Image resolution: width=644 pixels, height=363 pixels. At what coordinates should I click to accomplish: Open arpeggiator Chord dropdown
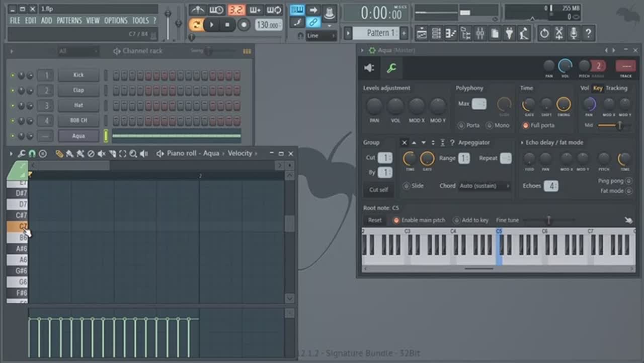click(x=485, y=186)
